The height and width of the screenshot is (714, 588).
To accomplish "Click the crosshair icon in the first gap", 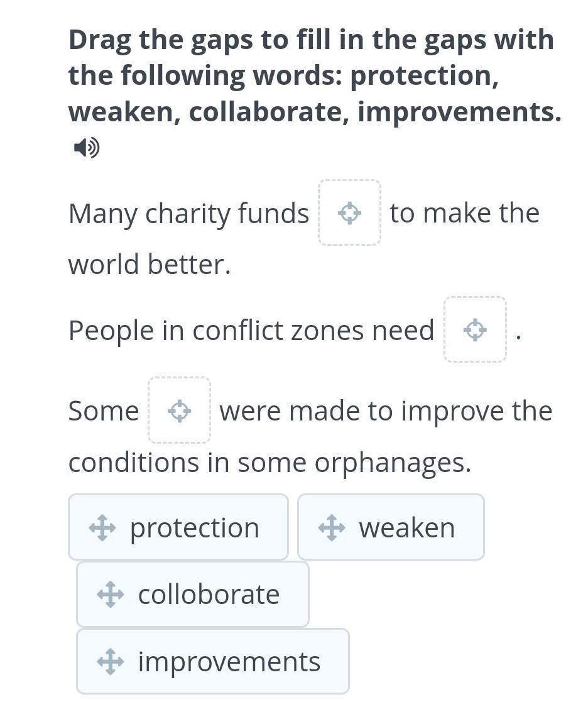I will (x=349, y=213).
